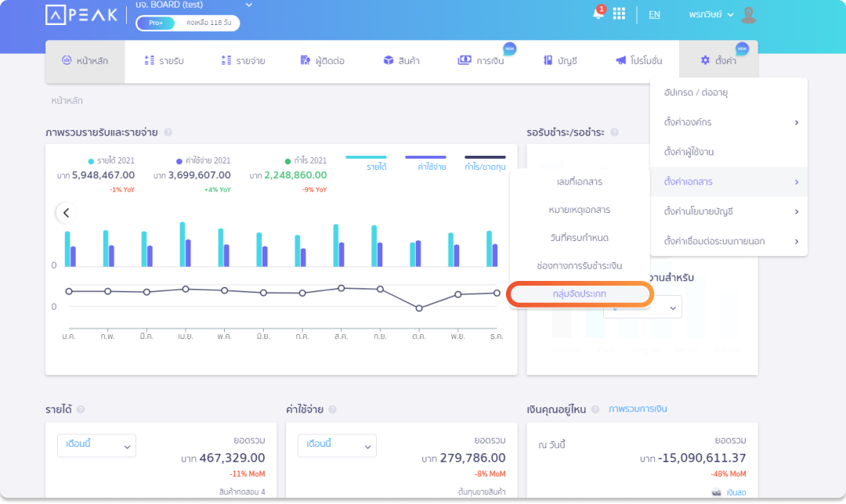Image resolution: width=846 pixels, height=504 pixels.
Task: Select อัปเกรด / ต่ออายุ menu item
Action: pyautogui.click(x=729, y=92)
